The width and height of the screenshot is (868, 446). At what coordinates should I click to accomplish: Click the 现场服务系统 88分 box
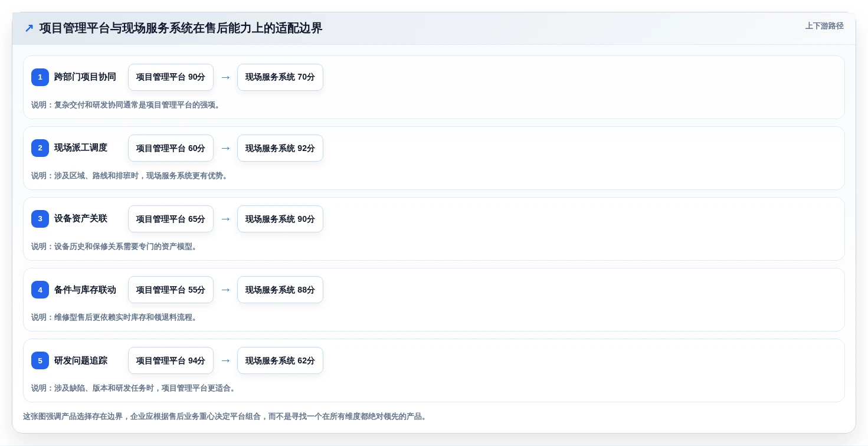[280, 290]
